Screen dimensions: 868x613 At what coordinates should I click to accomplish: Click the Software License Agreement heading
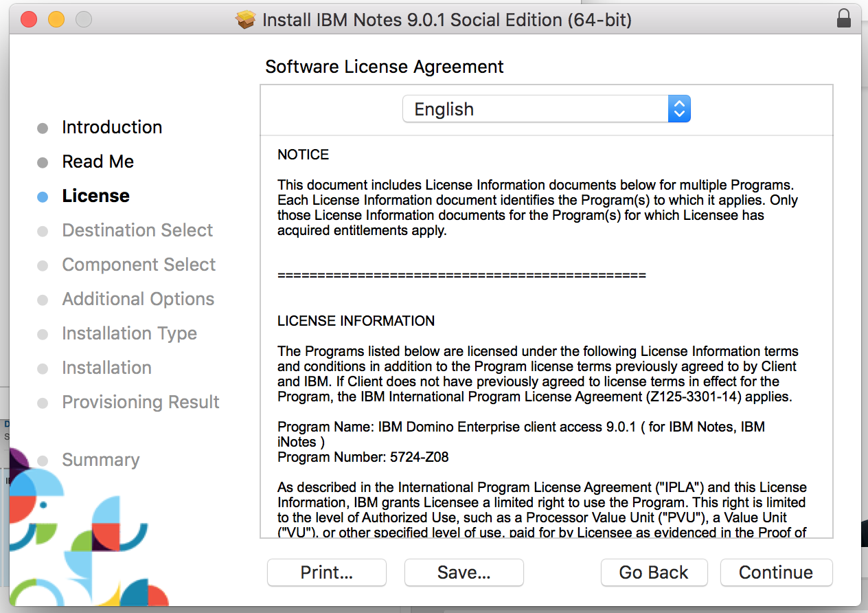tap(385, 67)
